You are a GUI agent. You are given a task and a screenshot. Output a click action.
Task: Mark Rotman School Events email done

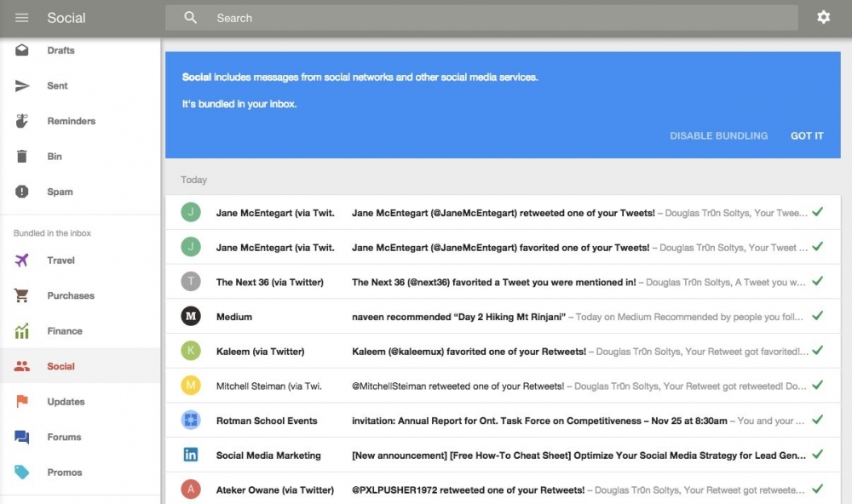[x=817, y=420]
